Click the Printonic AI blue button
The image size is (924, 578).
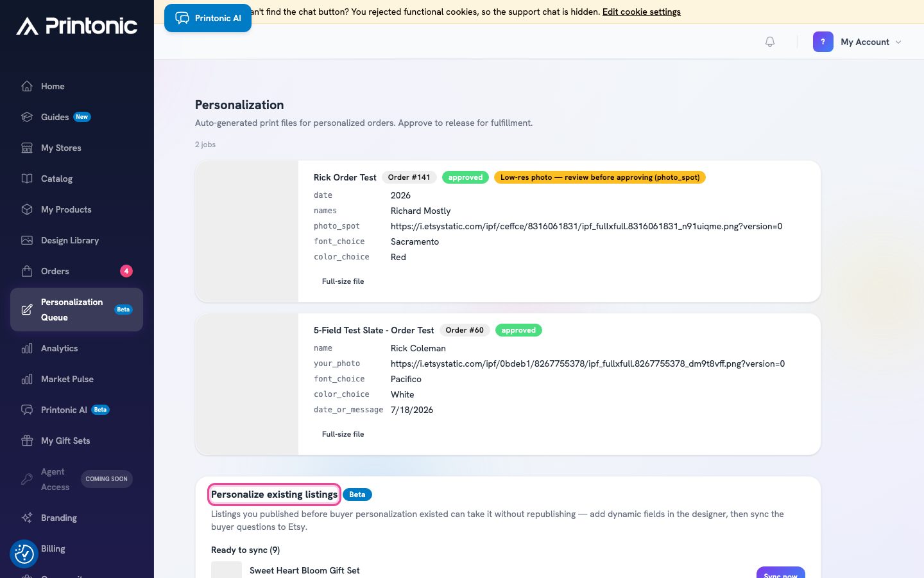[x=208, y=18]
